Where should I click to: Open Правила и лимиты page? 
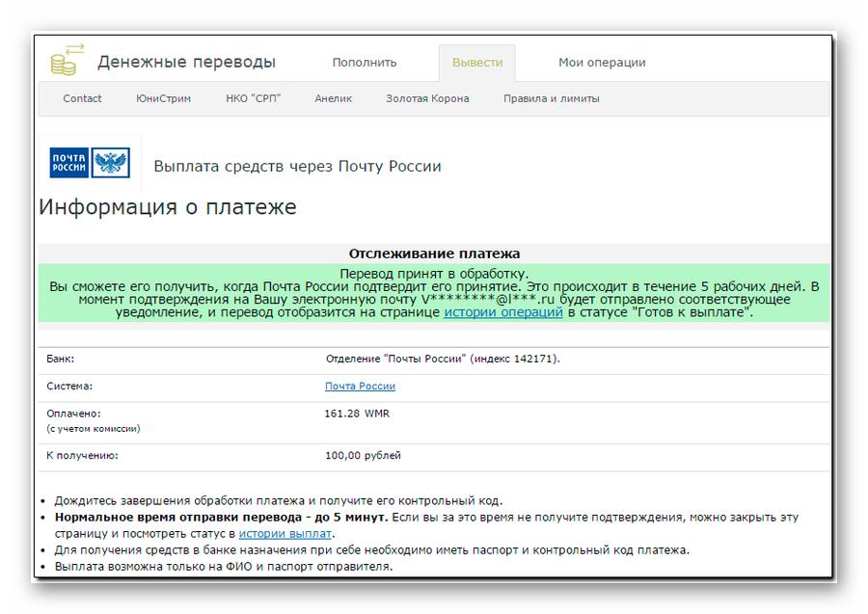click(x=552, y=98)
